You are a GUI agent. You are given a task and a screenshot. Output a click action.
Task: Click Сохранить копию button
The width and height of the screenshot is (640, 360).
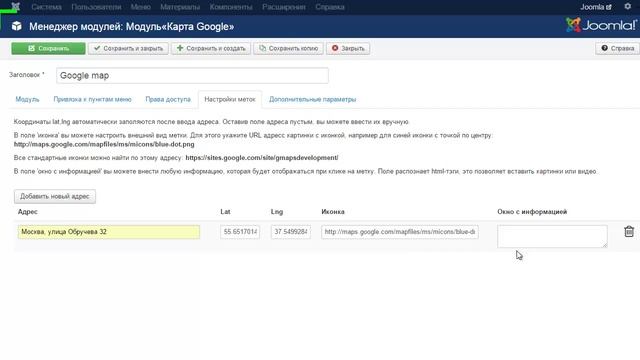coord(289,48)
